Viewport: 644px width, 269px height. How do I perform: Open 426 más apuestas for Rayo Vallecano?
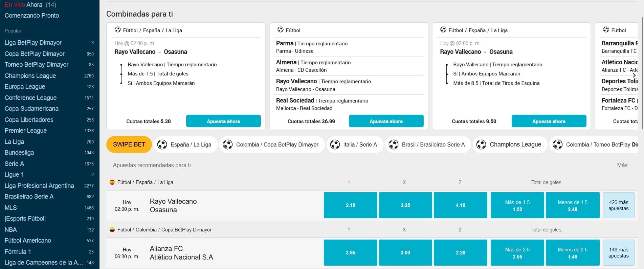[x=619, y=205]
